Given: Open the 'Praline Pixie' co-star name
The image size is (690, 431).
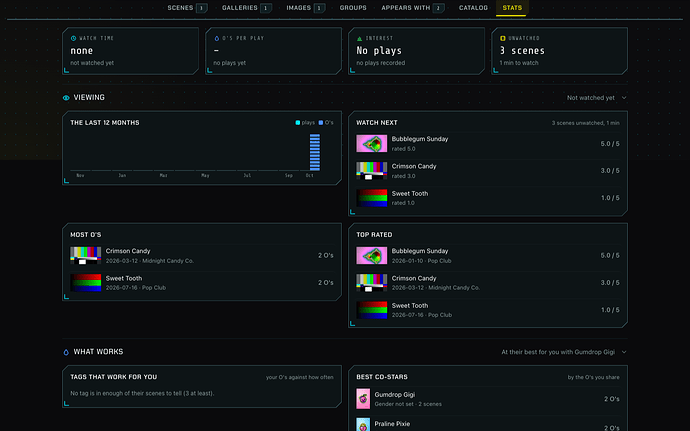Looking at the screenshot, I should click(x=392, y=424).
